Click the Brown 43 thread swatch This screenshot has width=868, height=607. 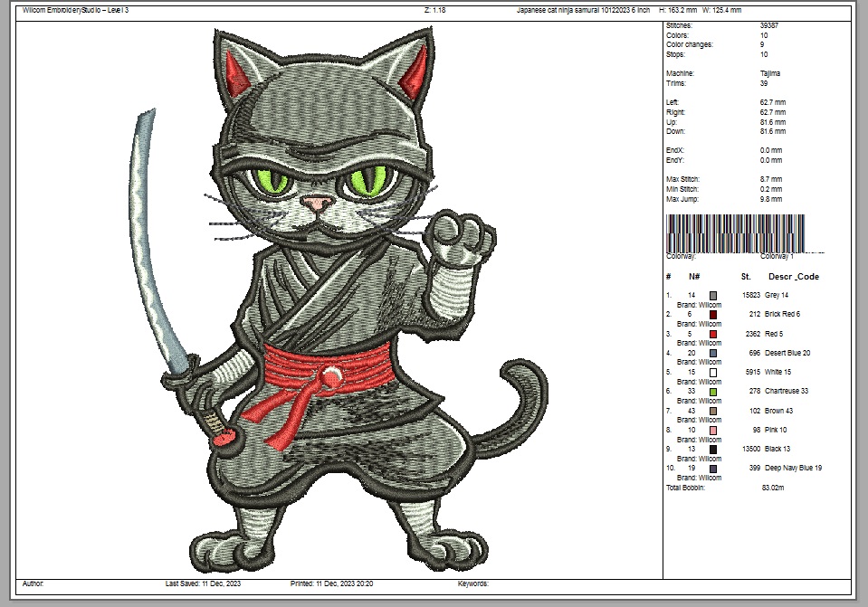(x=713, y=411)
